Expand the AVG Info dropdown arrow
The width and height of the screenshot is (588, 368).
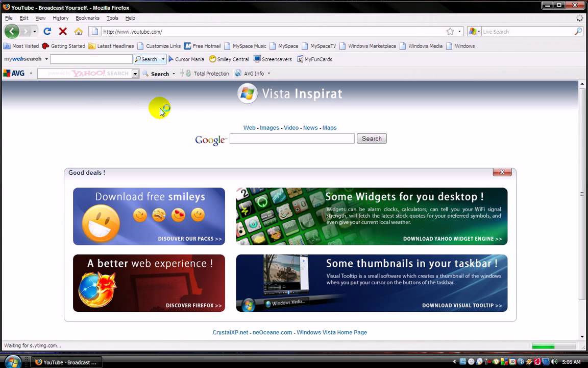tap(269, 74)
